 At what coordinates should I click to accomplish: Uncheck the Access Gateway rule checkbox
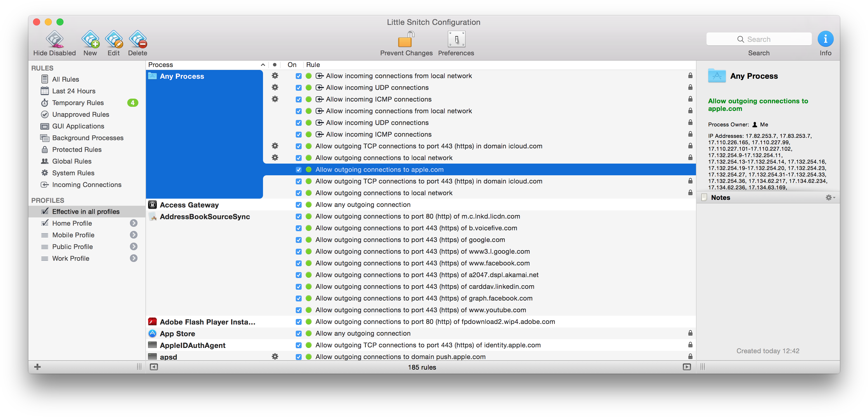(x=298, y=205)
